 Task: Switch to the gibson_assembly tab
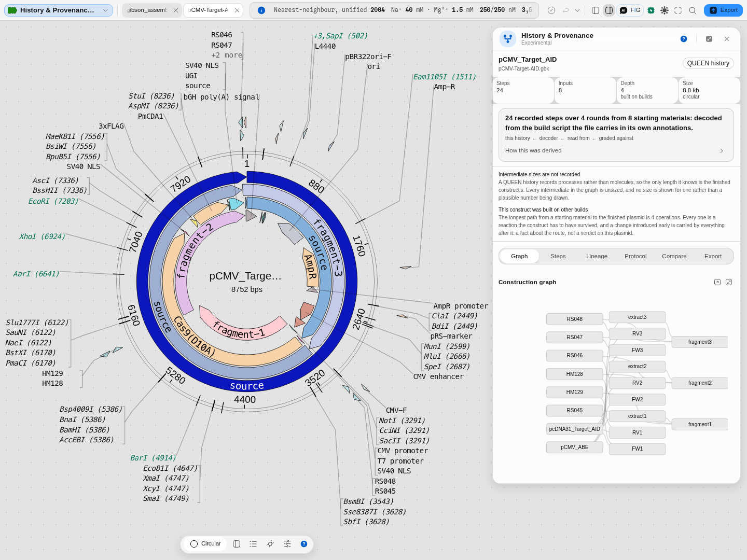(147, 10)
